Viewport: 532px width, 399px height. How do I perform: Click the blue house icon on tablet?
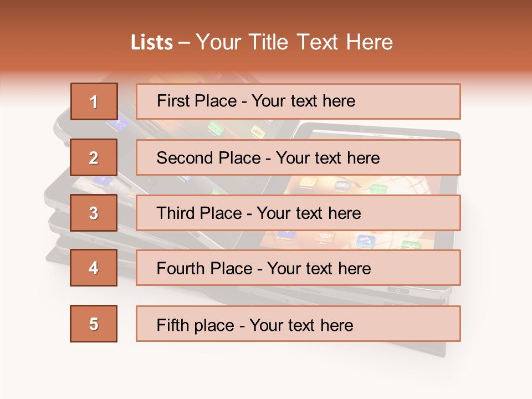pos(366,241)
